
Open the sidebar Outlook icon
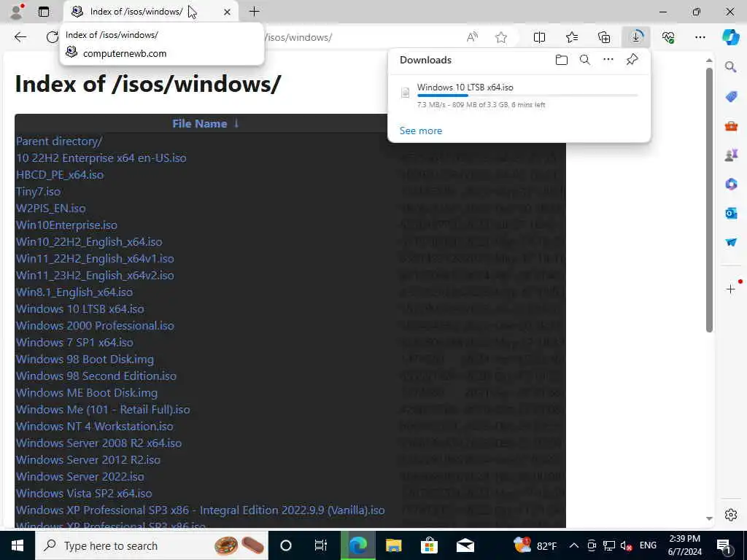coord(731,213)
